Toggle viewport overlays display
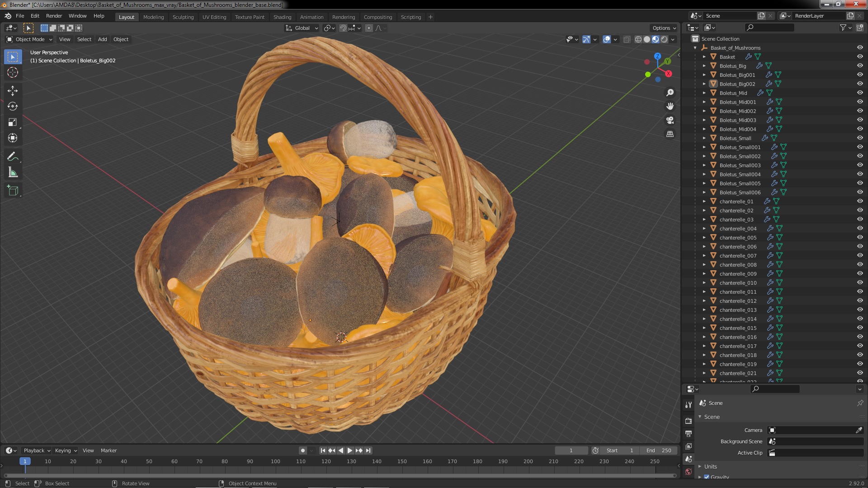Screen dimensions: 868x488 click(x=607, y=39)
